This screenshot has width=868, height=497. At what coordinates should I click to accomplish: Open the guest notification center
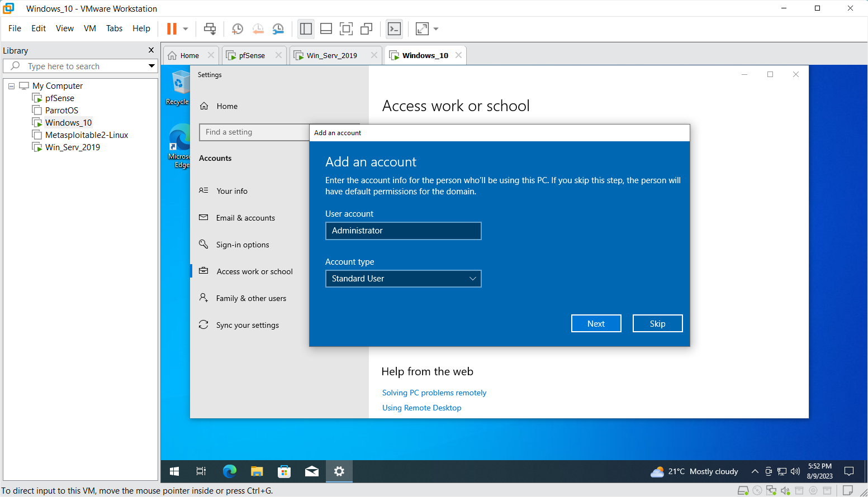[849, 471]
